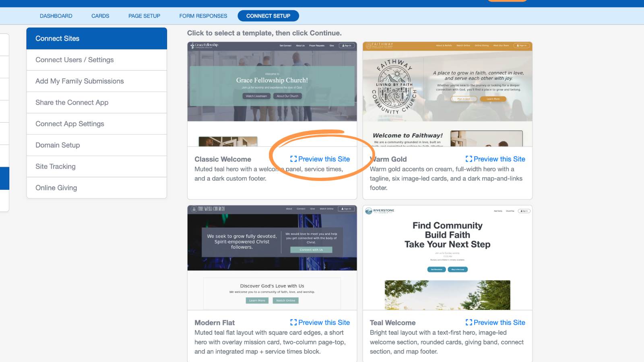644x362 pixels.
Task: Open the Dashboard tab
Action: (x=56, y=16)
